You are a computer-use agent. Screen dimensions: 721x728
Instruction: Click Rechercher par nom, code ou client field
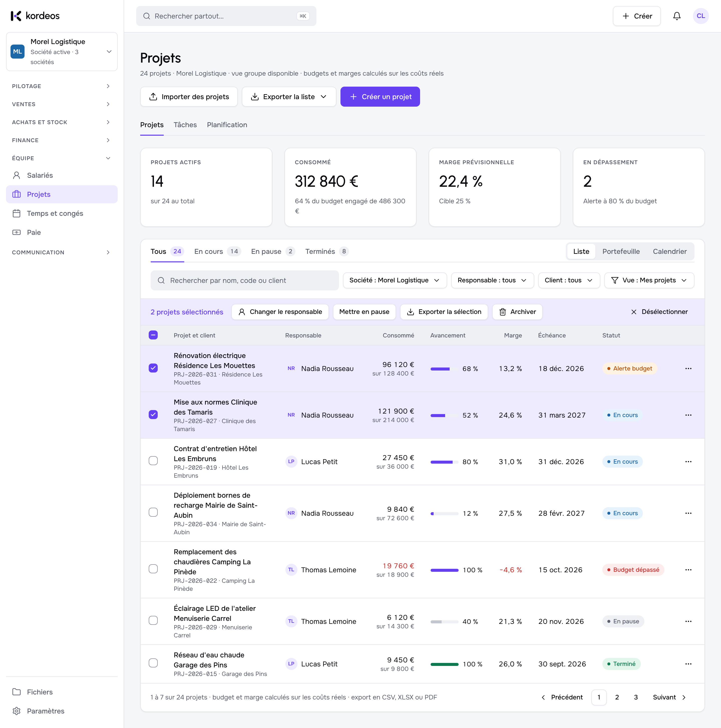[245, 280]
